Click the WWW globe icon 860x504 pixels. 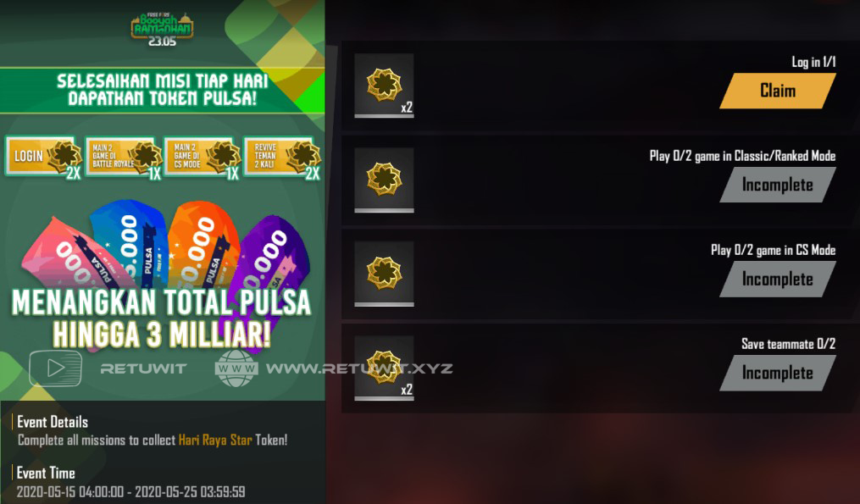(x=236, y=368)
